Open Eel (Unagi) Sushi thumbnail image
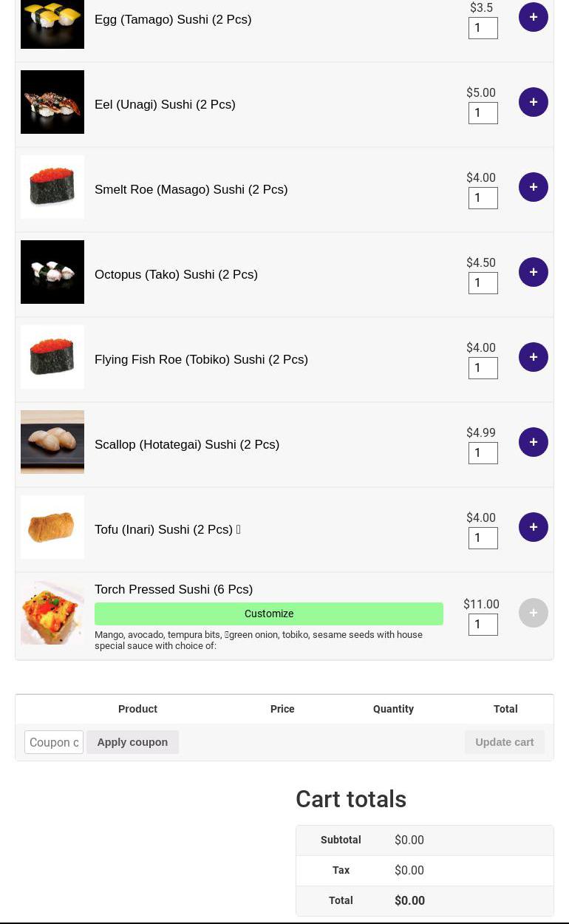Image resolution: width=569 pixels, height=924 pixels. (x=52, y=102)
